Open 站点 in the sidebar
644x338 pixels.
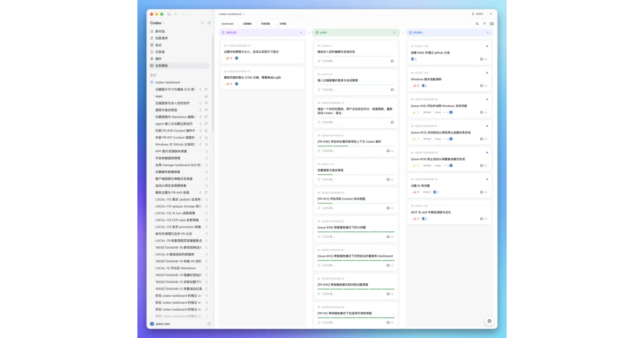pos(179,45)
